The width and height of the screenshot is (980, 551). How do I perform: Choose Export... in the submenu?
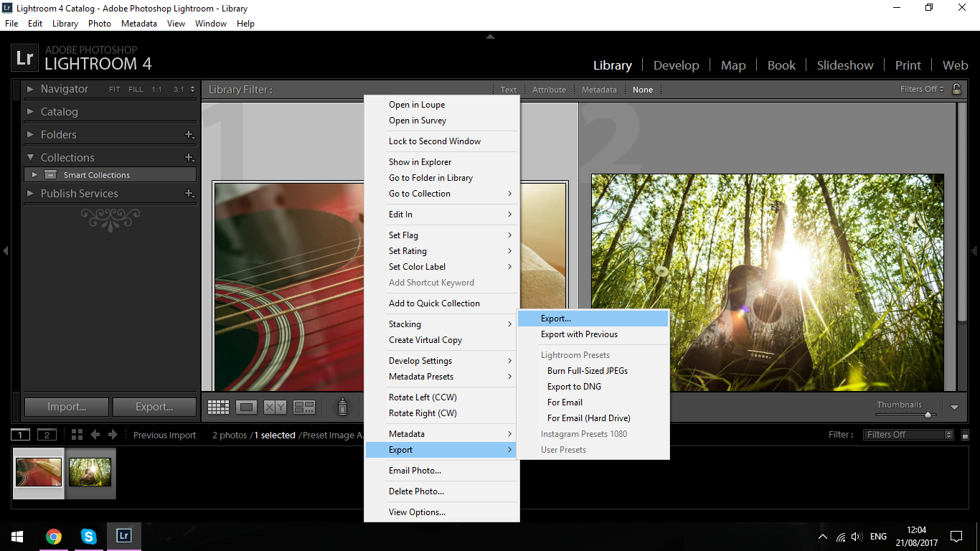click(x=593, y=319)
